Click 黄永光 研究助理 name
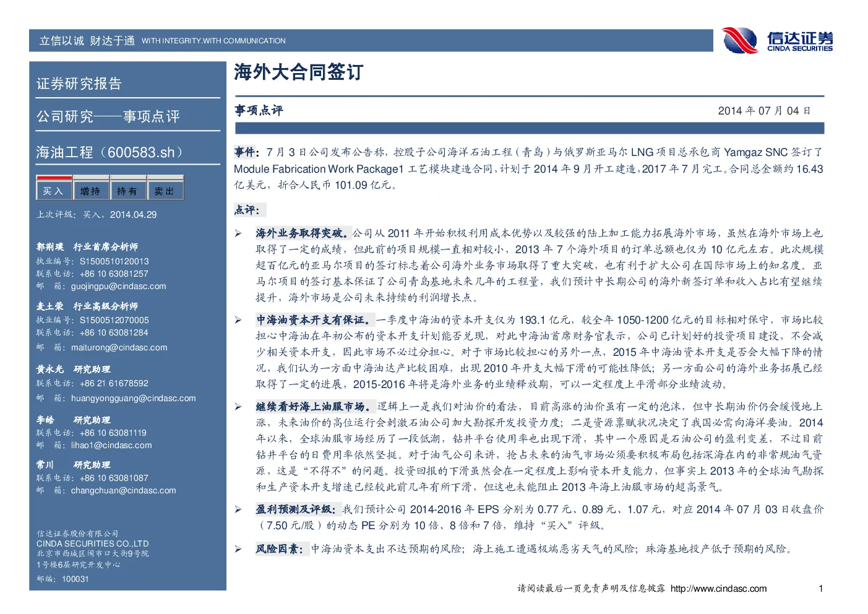Image resolution: width=868 pixels, height=614 pixels. click(x=73, y=370)
